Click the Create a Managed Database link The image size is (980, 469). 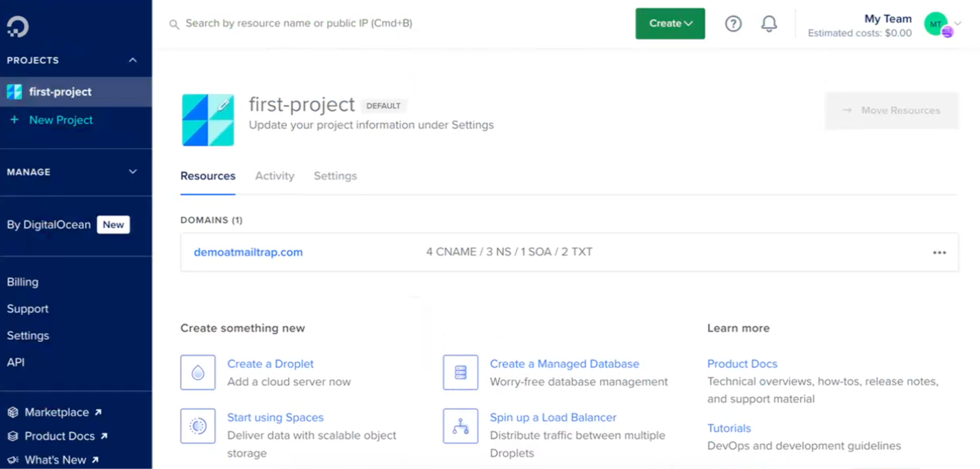564,364
